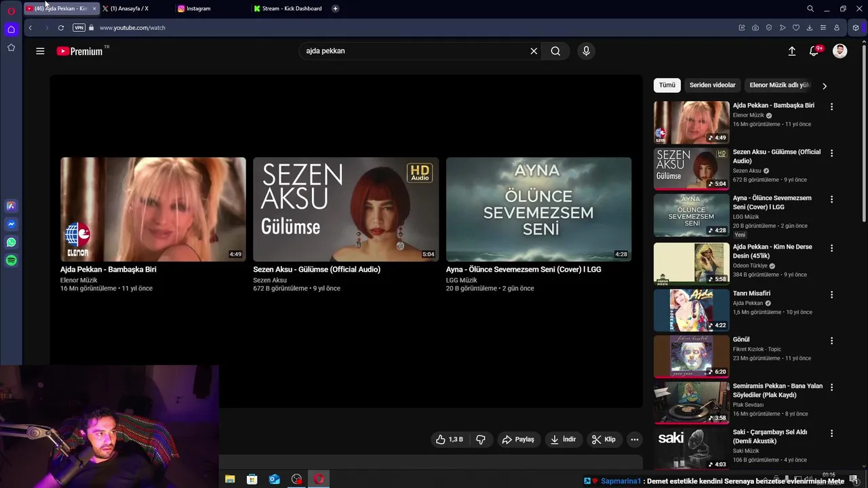Open more actions three-dot menu under video

click(635, 439)
